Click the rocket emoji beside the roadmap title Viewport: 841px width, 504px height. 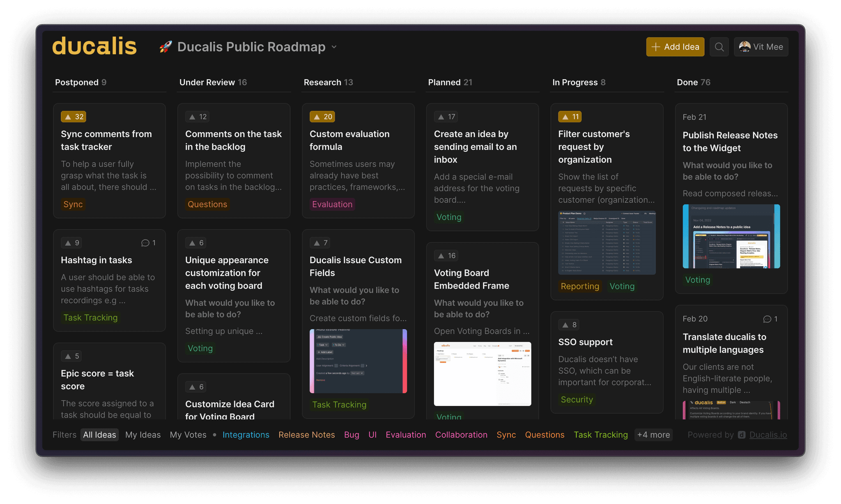coord(166,47)
